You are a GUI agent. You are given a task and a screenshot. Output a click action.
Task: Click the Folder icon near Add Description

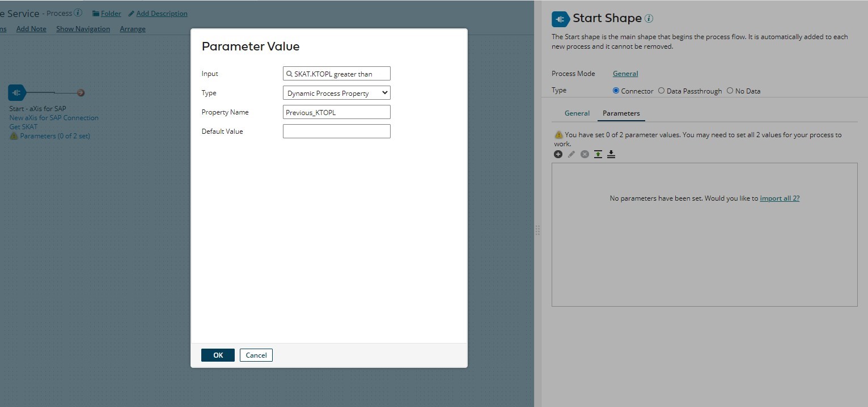(x=96, y=13)
